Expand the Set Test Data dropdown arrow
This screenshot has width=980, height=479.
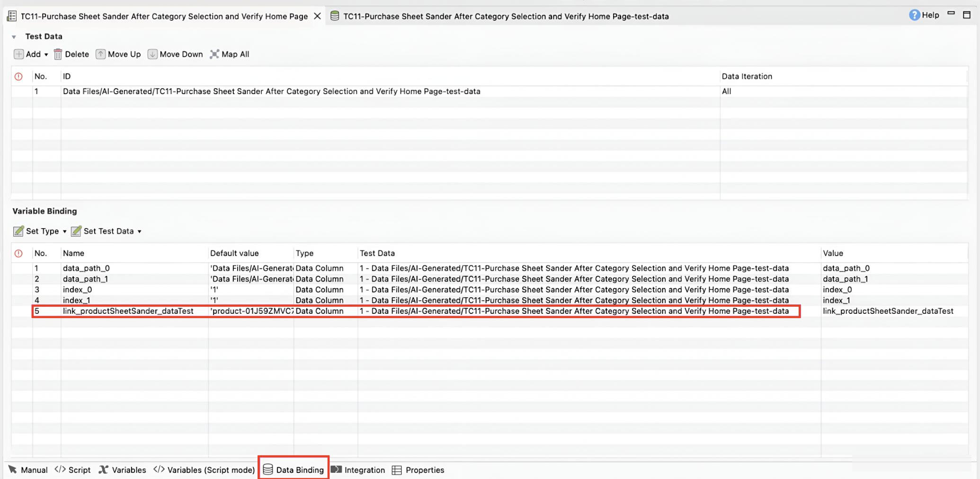[139, 231]
